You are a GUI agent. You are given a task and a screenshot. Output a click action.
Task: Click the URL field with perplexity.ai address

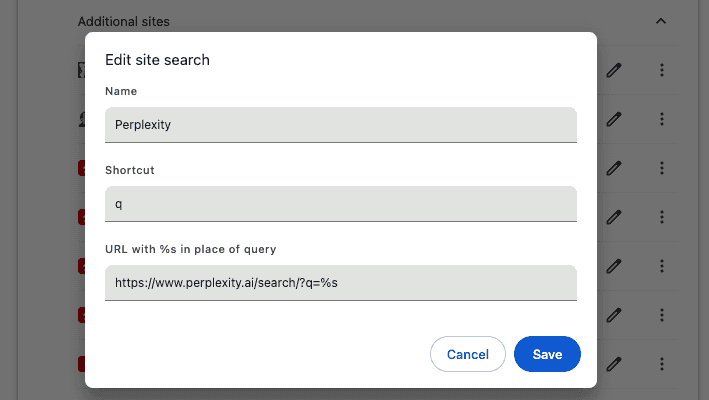[341, 283]
